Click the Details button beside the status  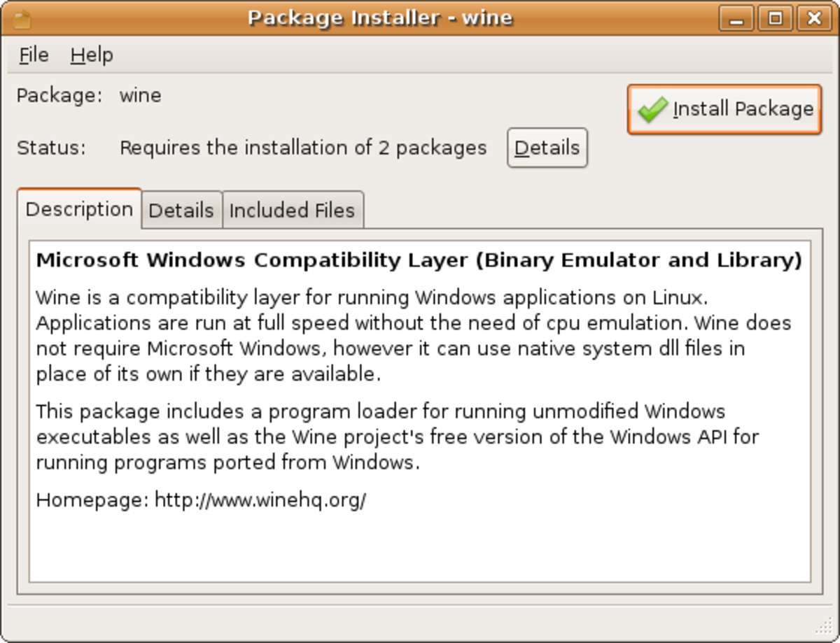(x=547, y=148)
